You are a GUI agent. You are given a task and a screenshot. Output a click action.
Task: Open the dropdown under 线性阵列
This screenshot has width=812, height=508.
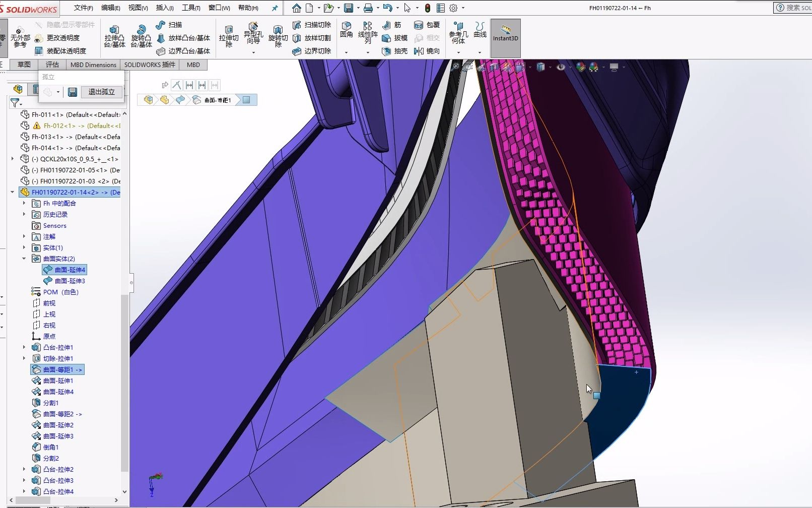[x=368, y=52]
